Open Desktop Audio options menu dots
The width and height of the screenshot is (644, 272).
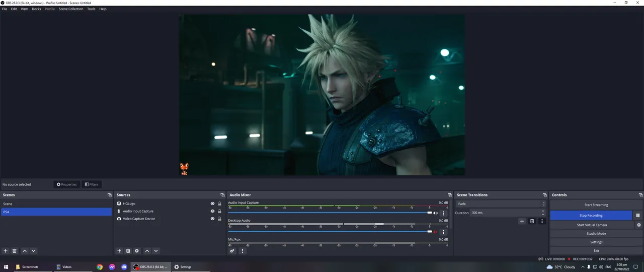(x=443, y=232)
